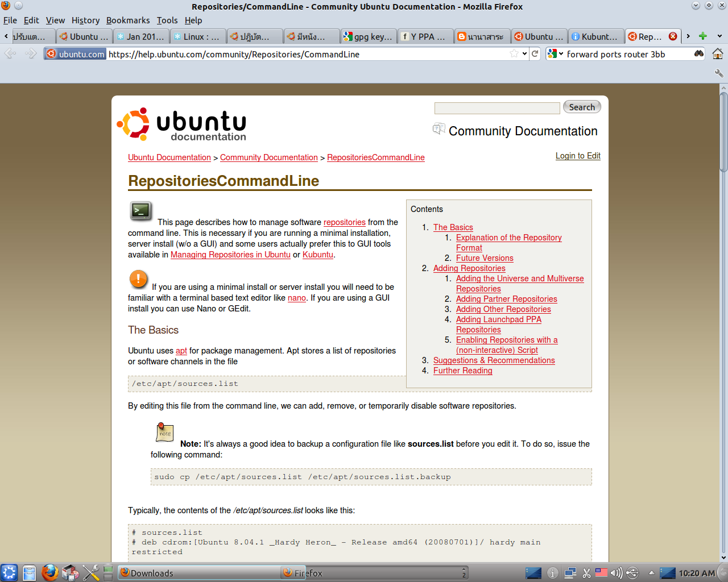The image size is (728, 582).
Task: Follow the nano text editor link
Action: pyautogui.click(x=297, y=298)
